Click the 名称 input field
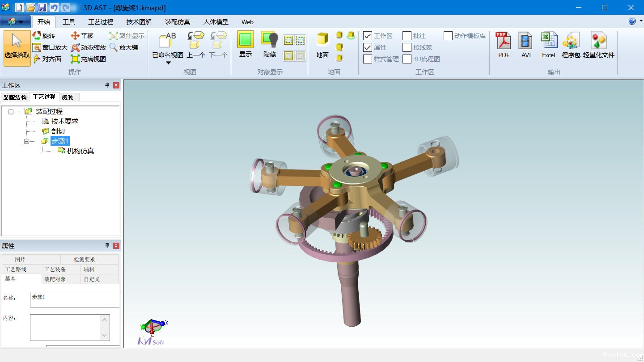The width and height of the screenshot is (644, 362). coord(75,299)
